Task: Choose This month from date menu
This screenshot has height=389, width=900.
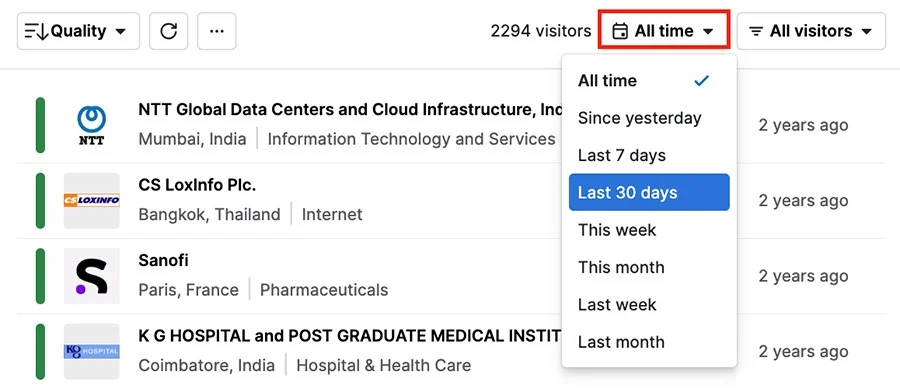Action: coord(649,267)
